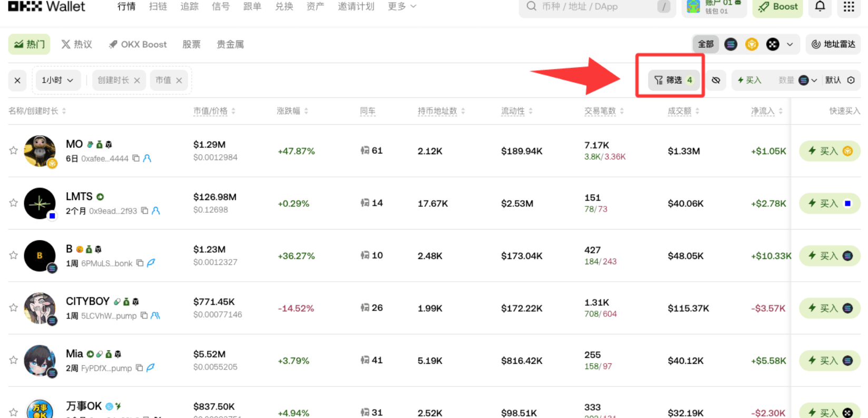The height and width of the screenshot is (418, 868).
Task: Click the notification bell icon
Action: coord(820,6)
